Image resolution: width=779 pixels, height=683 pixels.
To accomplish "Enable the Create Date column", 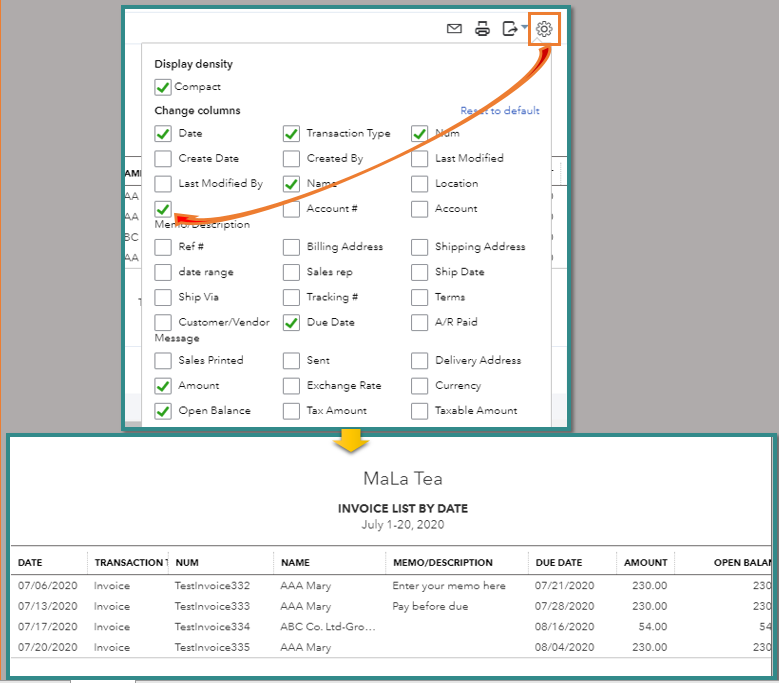I will pyautogui.click(x=162, y=158).
